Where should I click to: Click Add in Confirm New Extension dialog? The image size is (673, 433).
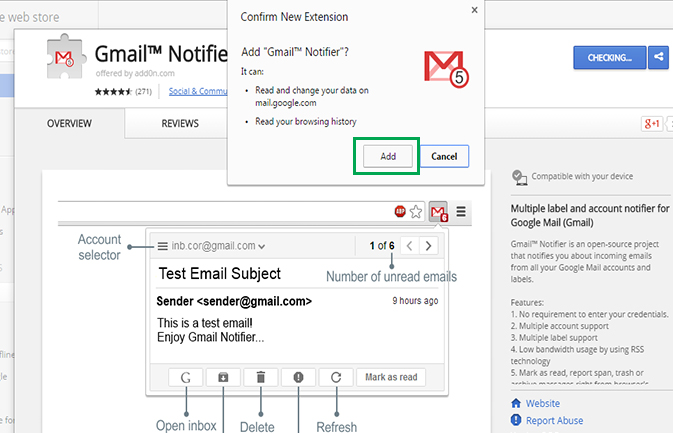[x=388, y=156]
